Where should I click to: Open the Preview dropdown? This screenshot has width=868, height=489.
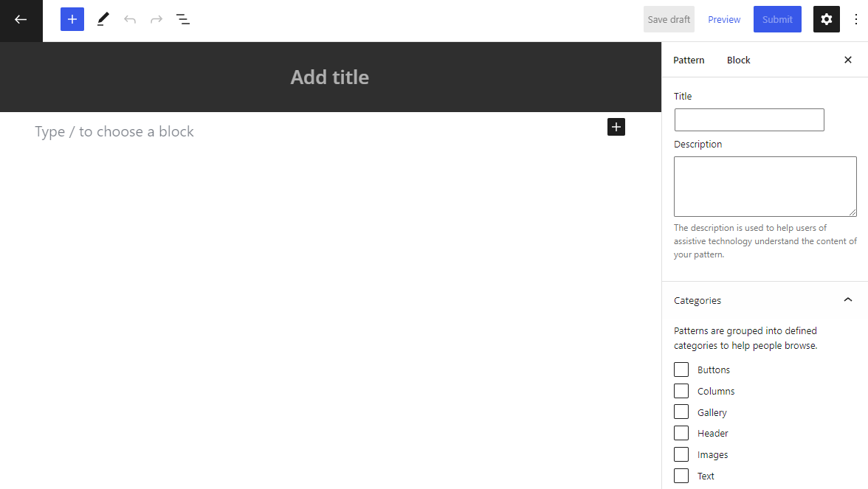click(723, 19)
